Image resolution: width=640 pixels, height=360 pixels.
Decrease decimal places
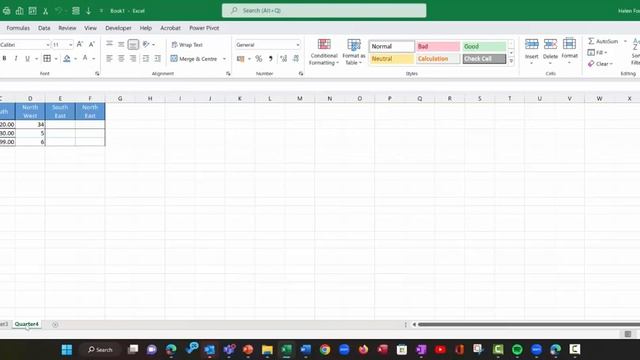[x=296, y=59]
